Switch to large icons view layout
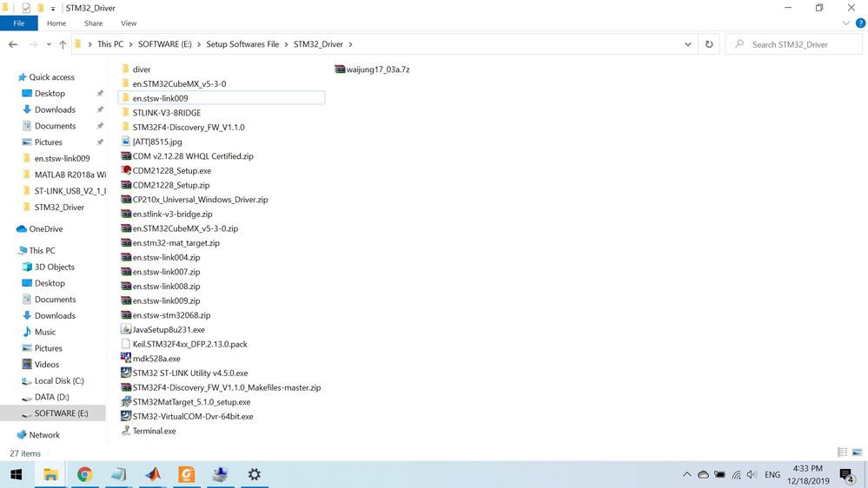 [x=857, y=452]
